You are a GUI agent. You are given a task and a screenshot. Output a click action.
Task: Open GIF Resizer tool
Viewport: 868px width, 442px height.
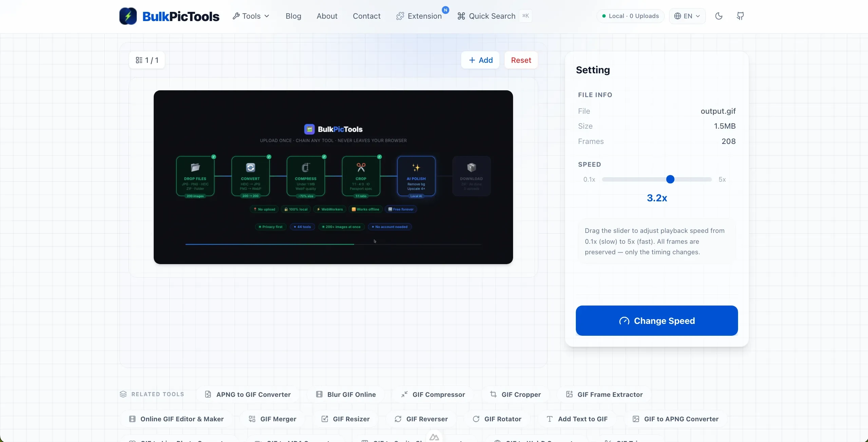click(345, 419)
